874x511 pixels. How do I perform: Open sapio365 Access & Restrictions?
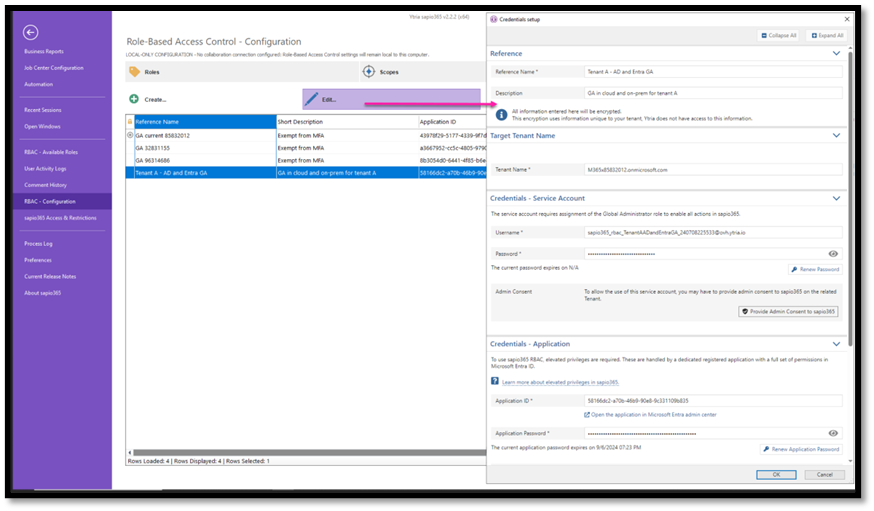(60, 218)
